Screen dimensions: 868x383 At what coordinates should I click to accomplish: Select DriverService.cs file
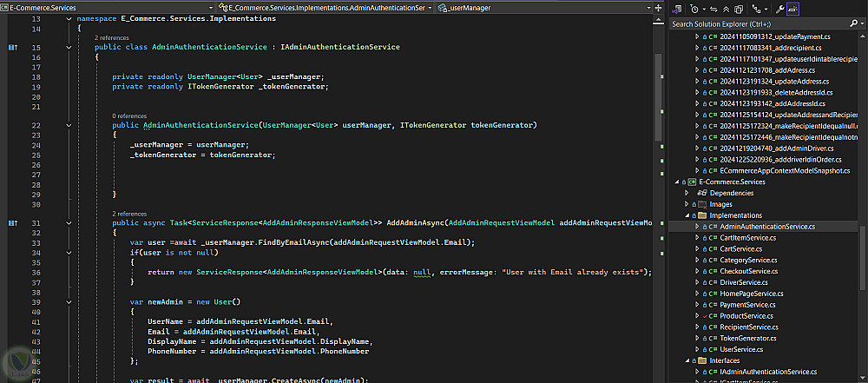[744, 282]
